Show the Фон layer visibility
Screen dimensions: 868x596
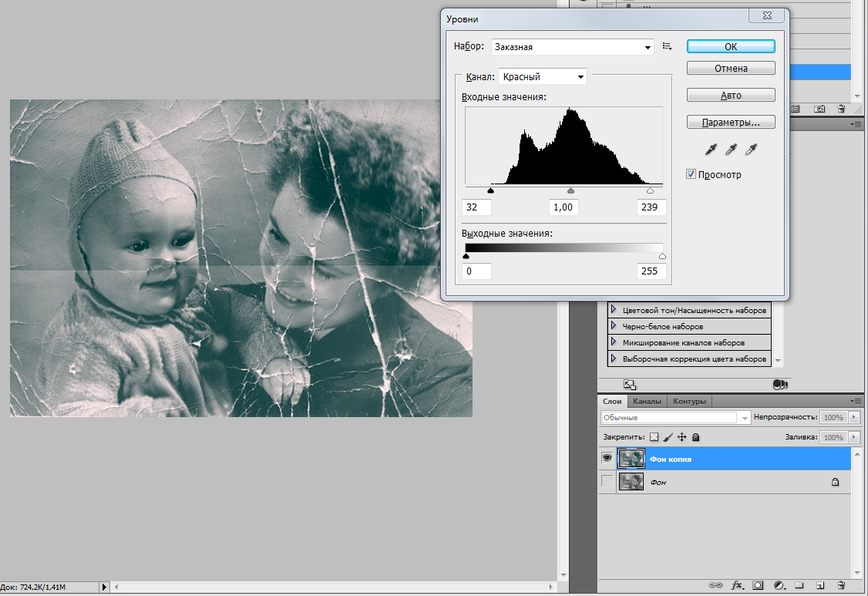[607, 482]
